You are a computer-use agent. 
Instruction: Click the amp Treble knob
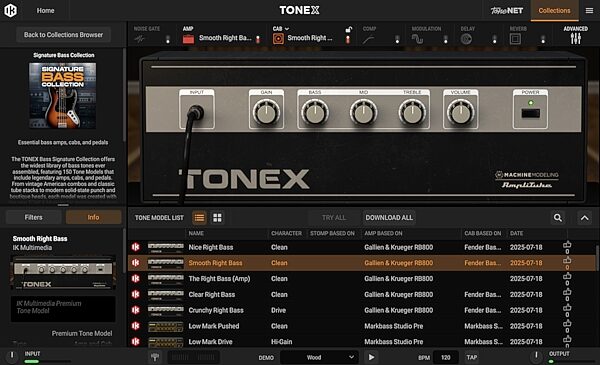coord(412,112)
